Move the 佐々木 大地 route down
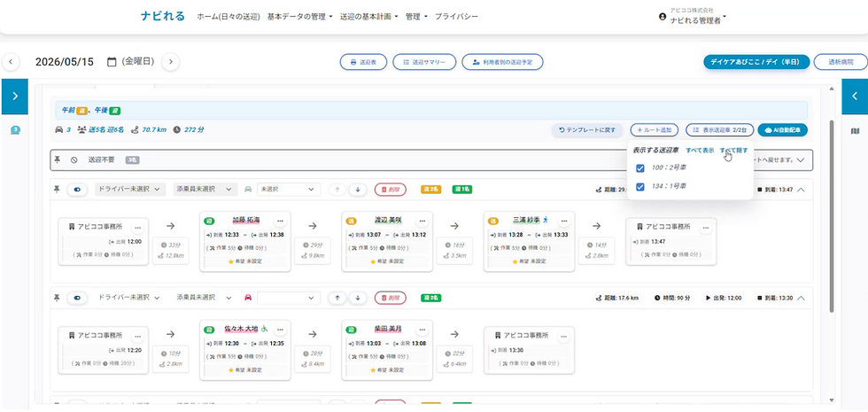The width and height of the screenshot is (868, 412). point(358,298)
